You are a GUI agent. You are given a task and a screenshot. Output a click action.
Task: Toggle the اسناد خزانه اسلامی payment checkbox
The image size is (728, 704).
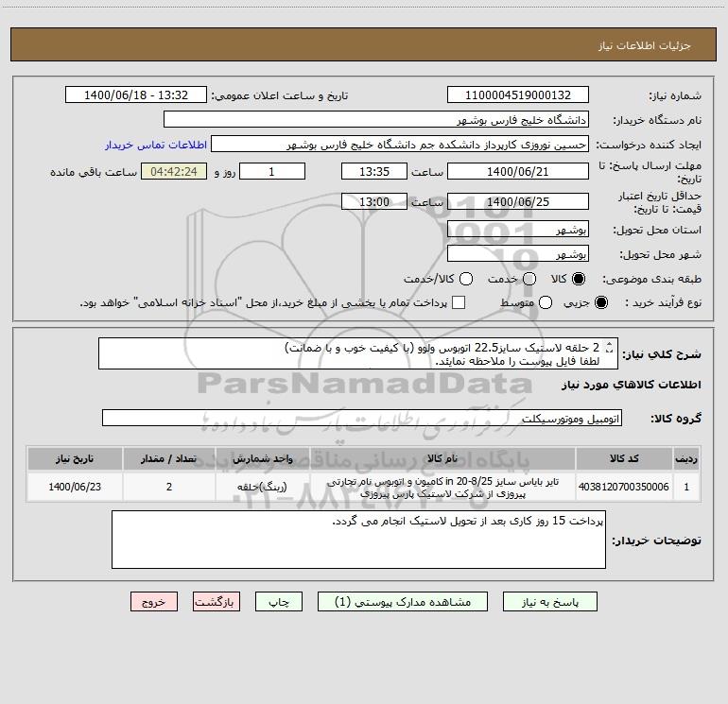click(x=459, y=302)
